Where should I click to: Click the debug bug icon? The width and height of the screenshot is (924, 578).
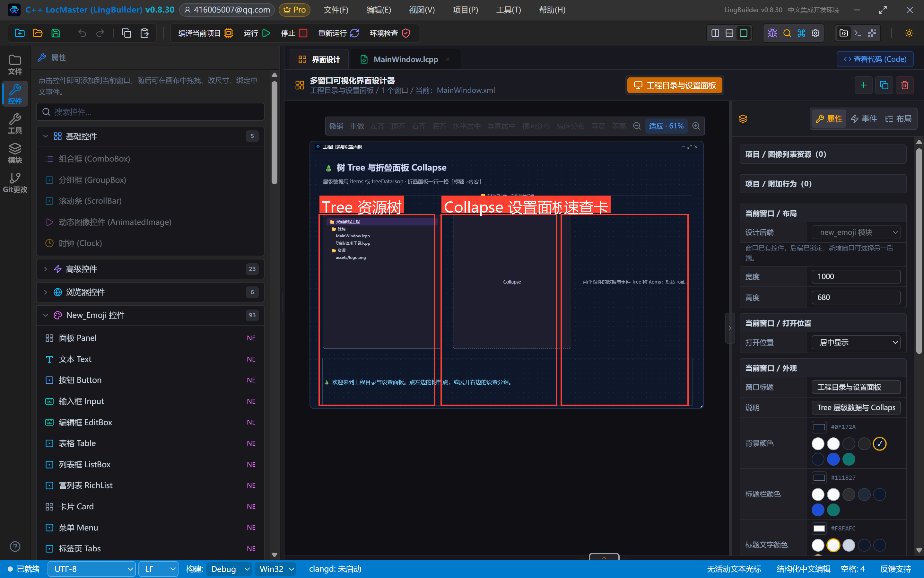[x=772, y=33]
